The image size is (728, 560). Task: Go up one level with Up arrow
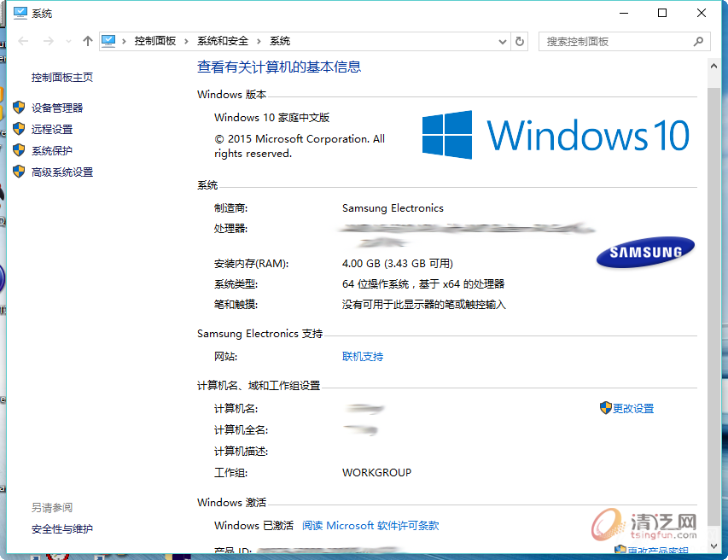point(88,41)
